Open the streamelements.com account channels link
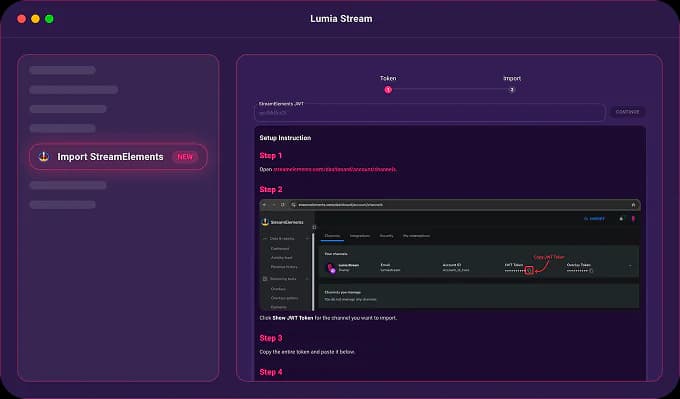Image resolution: width=680 pixels, height=399 pixels. click(335, 169)
